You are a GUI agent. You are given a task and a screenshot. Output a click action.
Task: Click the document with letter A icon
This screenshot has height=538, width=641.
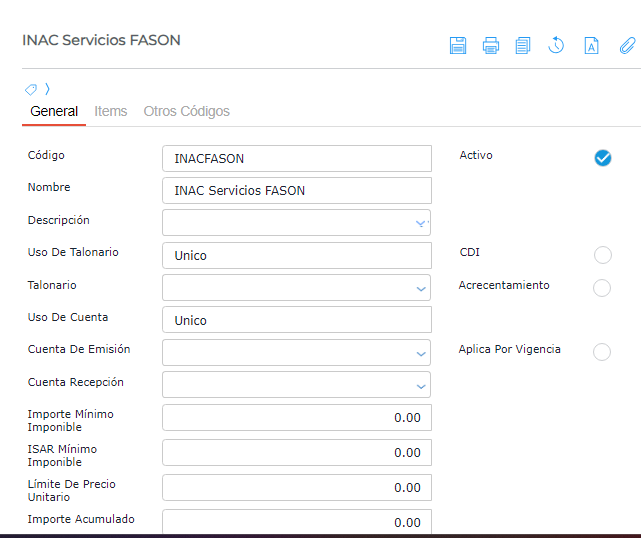[x=591, y=45]
